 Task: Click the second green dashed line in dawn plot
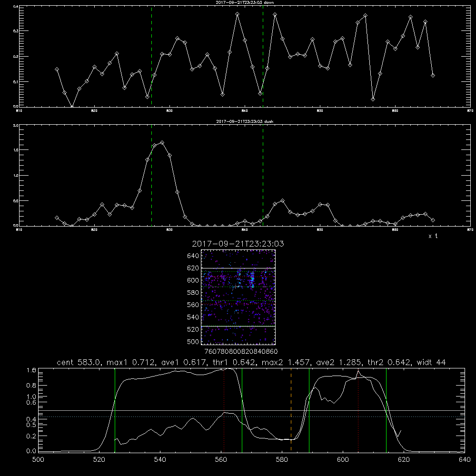263,56
